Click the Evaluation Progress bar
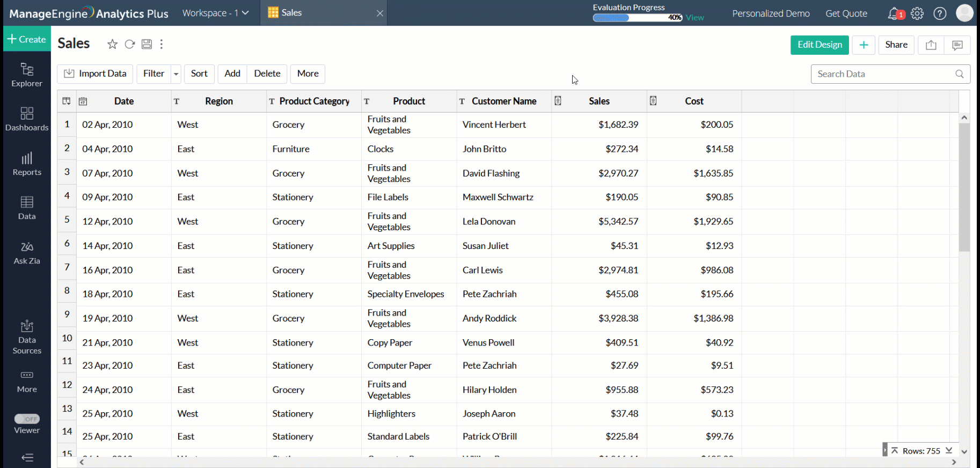Screen dimensions: 980x468 [637, 18]
